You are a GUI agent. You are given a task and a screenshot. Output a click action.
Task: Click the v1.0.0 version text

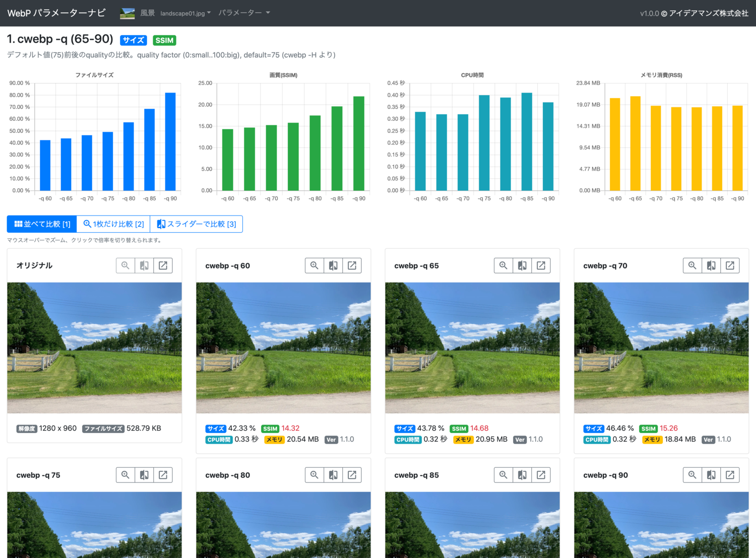650,14
